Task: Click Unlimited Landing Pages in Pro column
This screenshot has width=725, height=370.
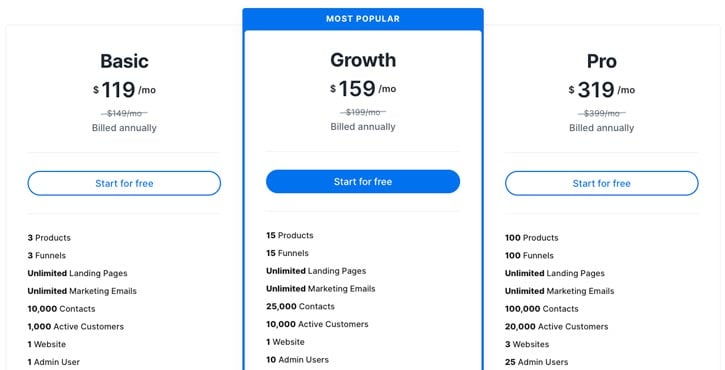Action: pos(555,273)
